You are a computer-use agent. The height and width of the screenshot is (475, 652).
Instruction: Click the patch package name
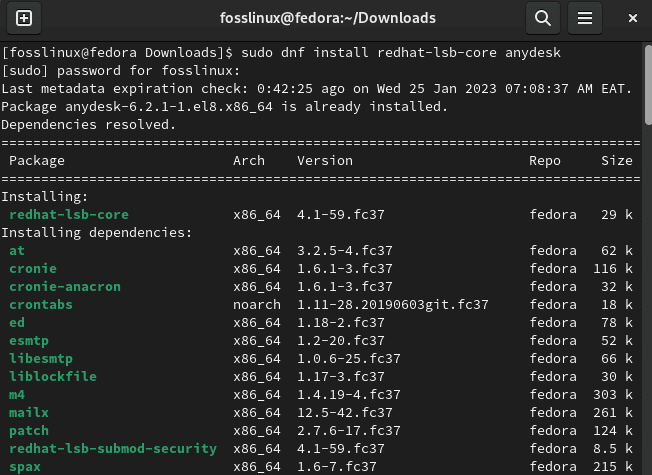click(x=29, y=430)
